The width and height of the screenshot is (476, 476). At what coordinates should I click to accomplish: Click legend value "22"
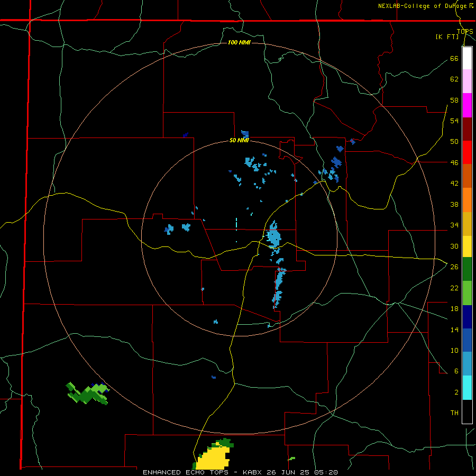pyautogui.click(x=454, y=288)
